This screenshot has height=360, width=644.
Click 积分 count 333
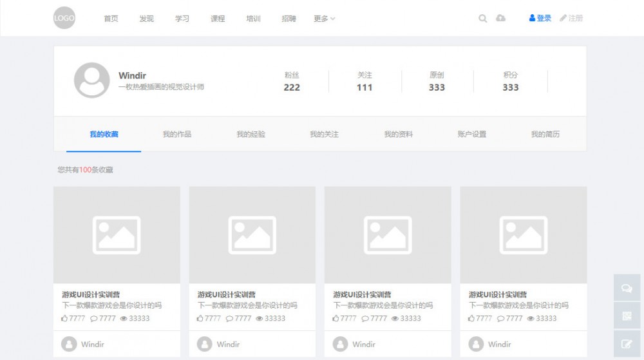coord(511,88)
